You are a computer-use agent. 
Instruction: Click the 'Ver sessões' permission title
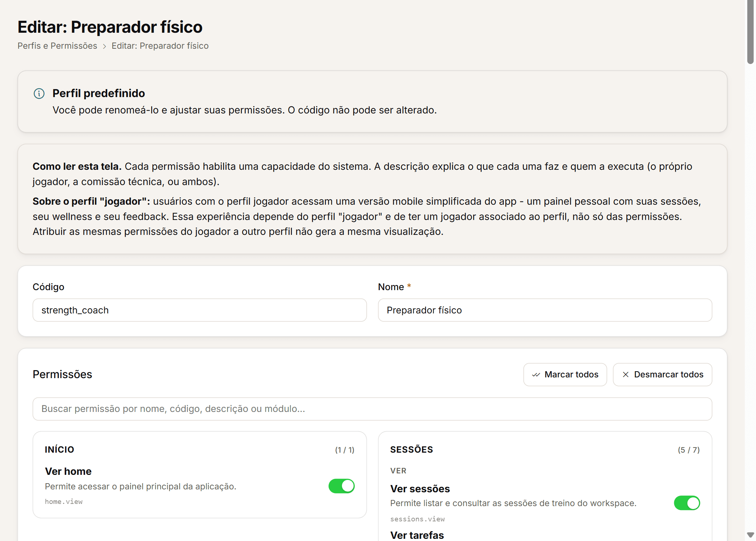(420, 489)
